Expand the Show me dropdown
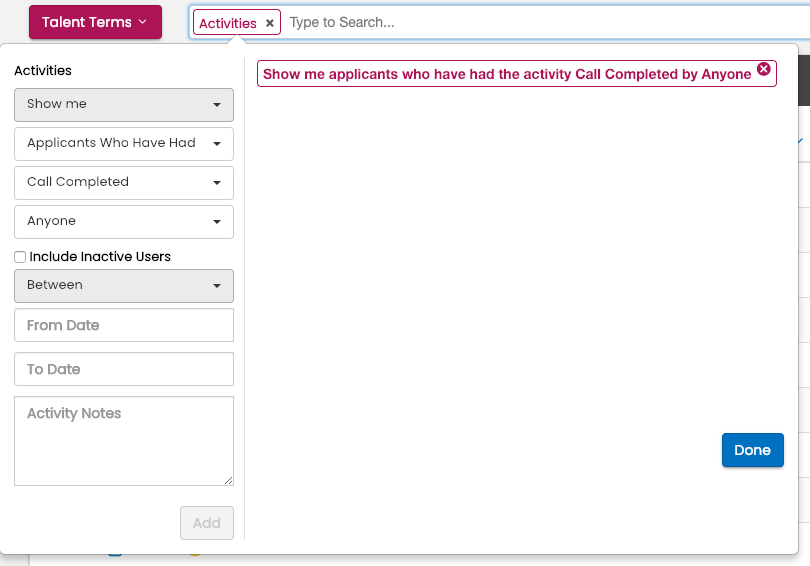The height and width of the screenshot is (566, 810). (x=124, y=105)
